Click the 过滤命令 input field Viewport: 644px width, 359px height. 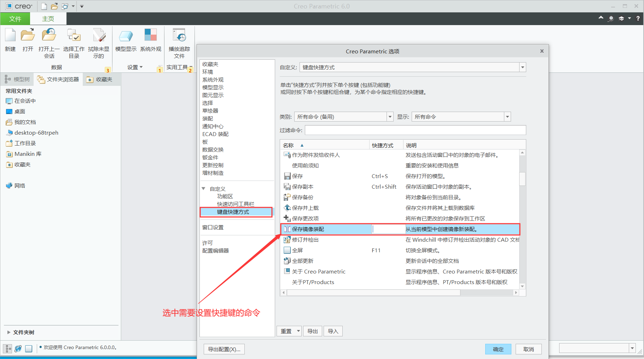click(415, 130)
